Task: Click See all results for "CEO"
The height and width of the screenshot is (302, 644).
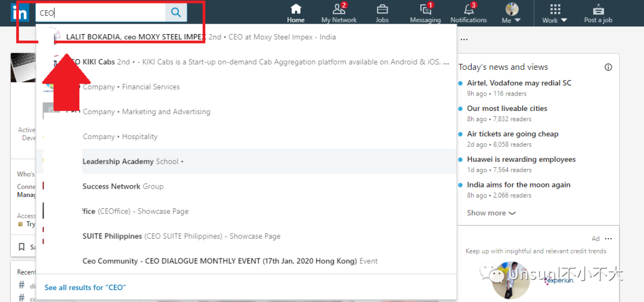Action: tap(85, 288)
